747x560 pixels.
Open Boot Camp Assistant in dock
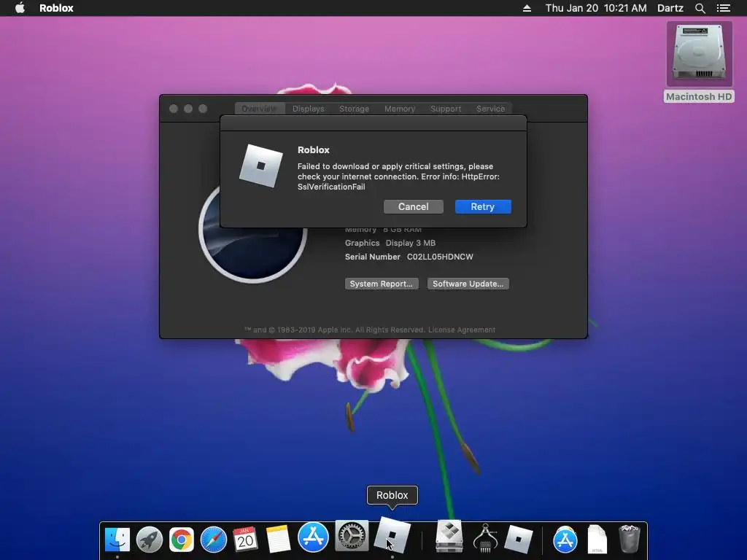(449, 537)
